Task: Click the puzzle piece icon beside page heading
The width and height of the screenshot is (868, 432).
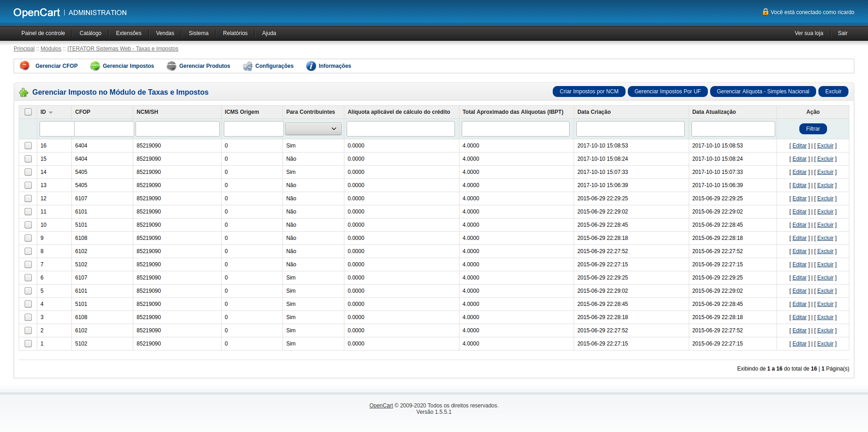Action: [x=24, y=92]
